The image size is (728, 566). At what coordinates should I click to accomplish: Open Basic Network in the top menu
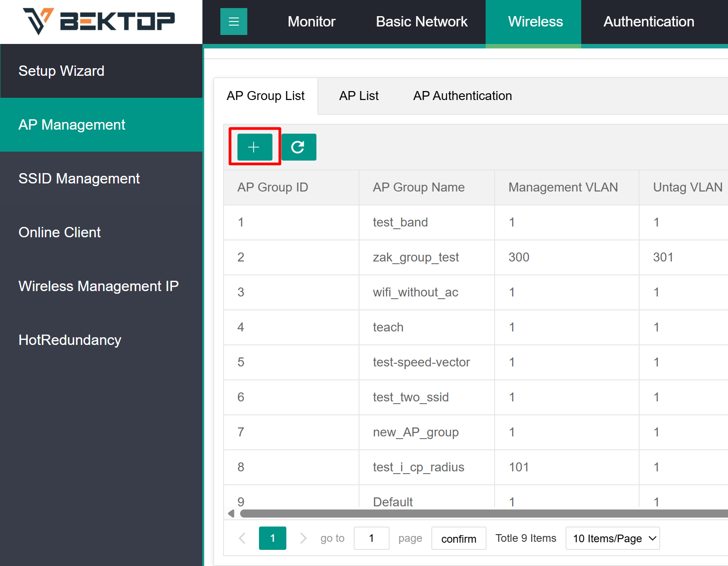point(421,22)
